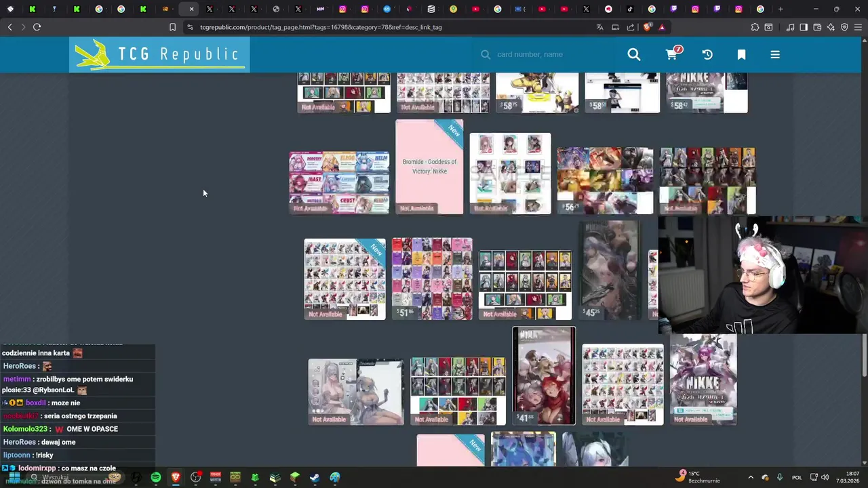Open the browser main hamburger menu

pyautogui.click(x=859, y=27)
